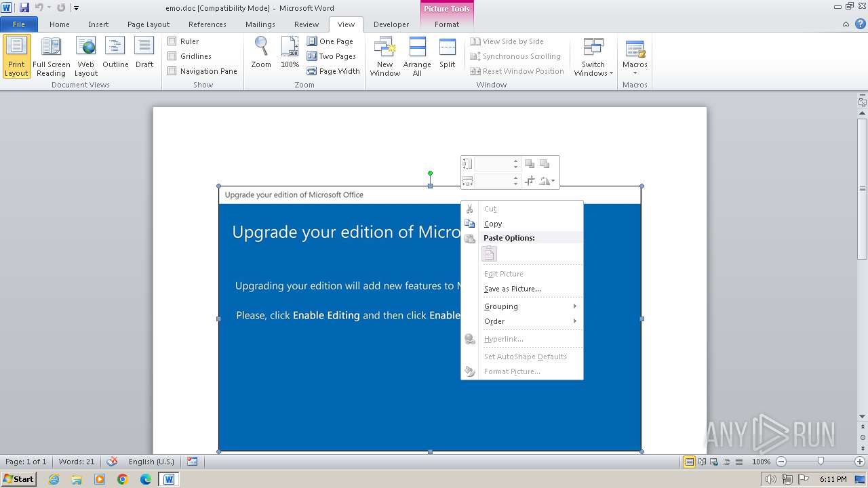Switch to Full Screen Reading from status bar
The height and width of the screenshot is (488, 868).
(x=702, y=462)
